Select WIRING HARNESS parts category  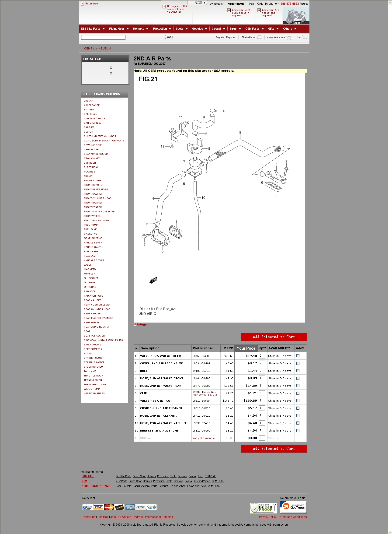94,393
